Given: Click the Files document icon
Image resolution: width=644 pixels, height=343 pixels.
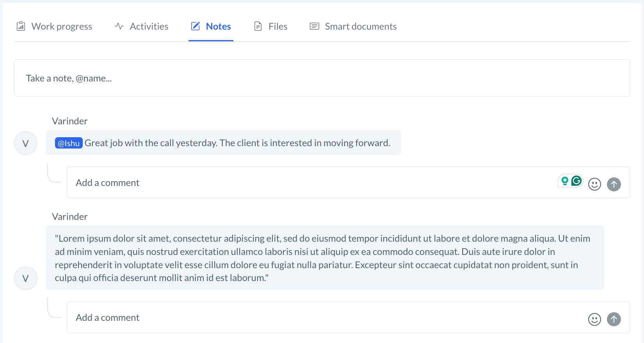Looking at the screenshot, I should 258,27.
